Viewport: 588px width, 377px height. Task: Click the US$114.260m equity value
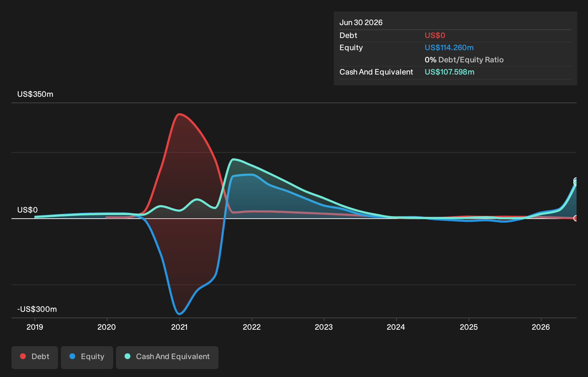(449, 48)
